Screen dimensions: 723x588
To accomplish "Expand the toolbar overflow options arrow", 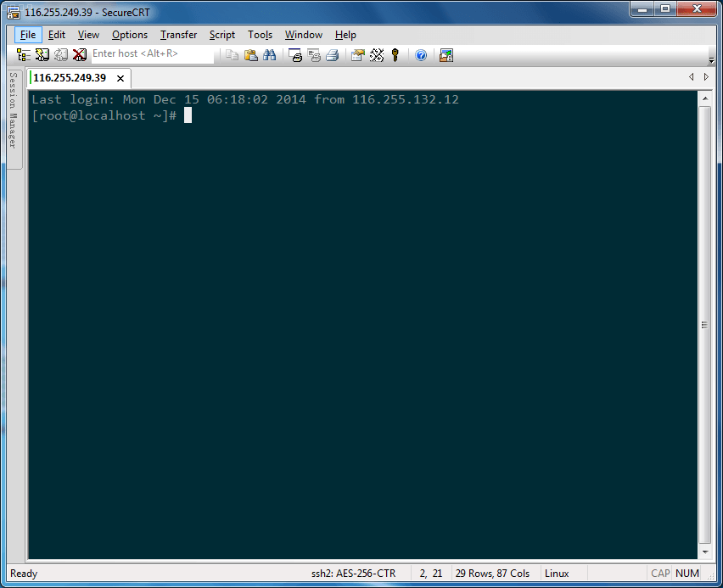I will pos(711,58).
